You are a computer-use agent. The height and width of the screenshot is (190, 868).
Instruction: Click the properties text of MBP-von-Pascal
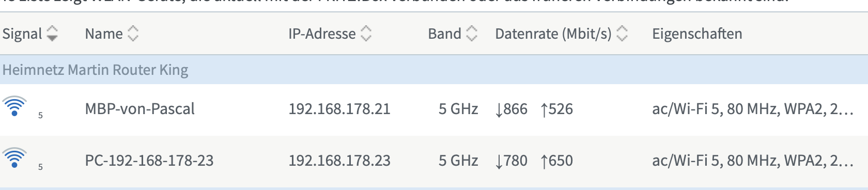pos(752,109)
